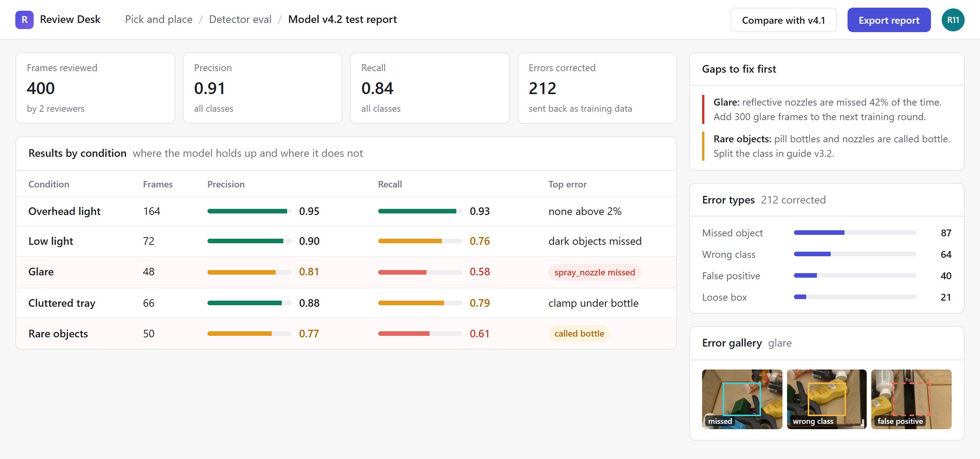Click Overhead light precision bar 0.95

point(249,211)
